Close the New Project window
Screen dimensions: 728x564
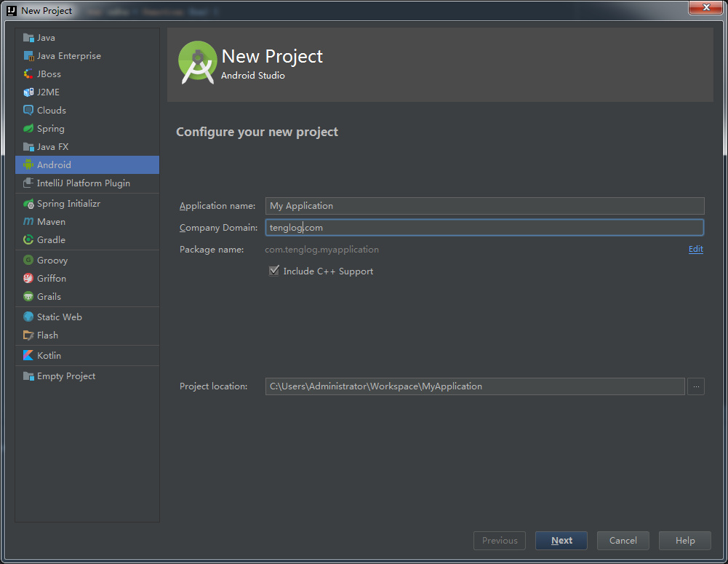coord(705,7)
